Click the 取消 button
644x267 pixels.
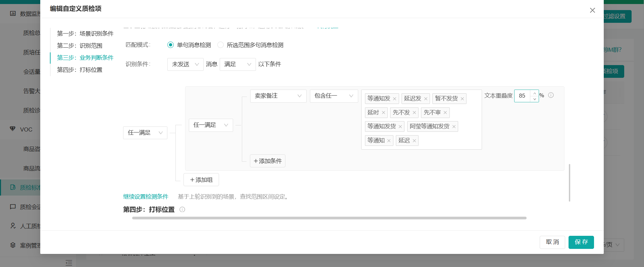point(552,242)
